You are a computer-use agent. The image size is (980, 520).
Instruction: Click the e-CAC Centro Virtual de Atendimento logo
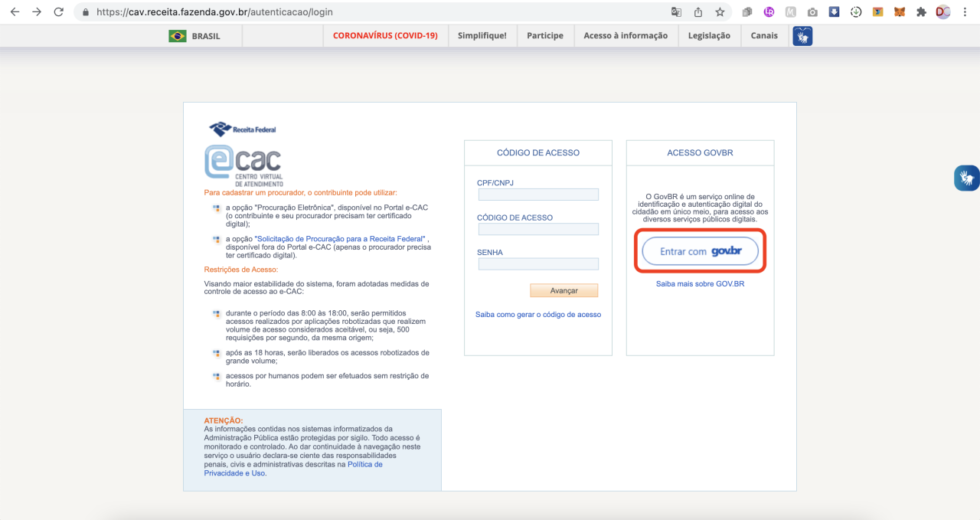point(242,163)
